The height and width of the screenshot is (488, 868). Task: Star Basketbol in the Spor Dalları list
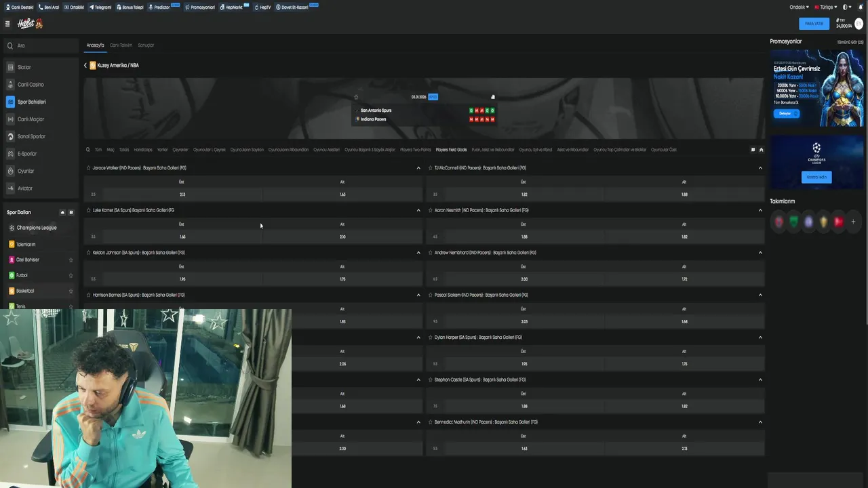click(x=71, y=291)
